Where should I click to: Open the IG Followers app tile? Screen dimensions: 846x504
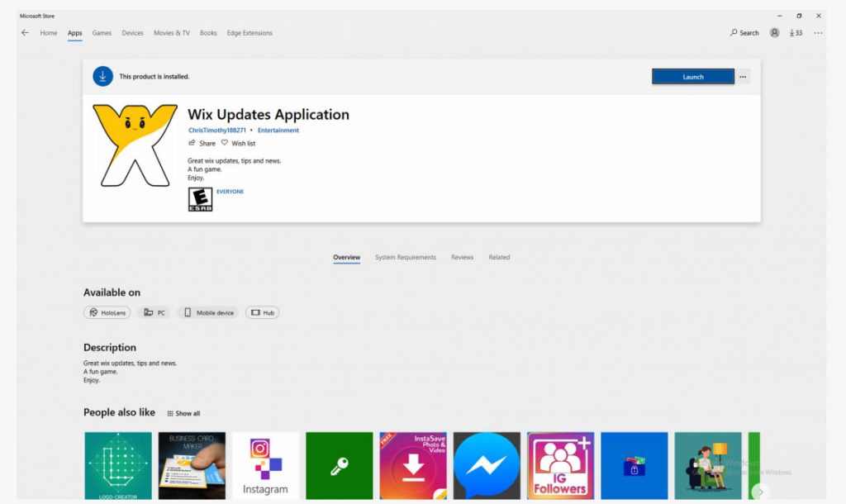(x=561, y=465)
